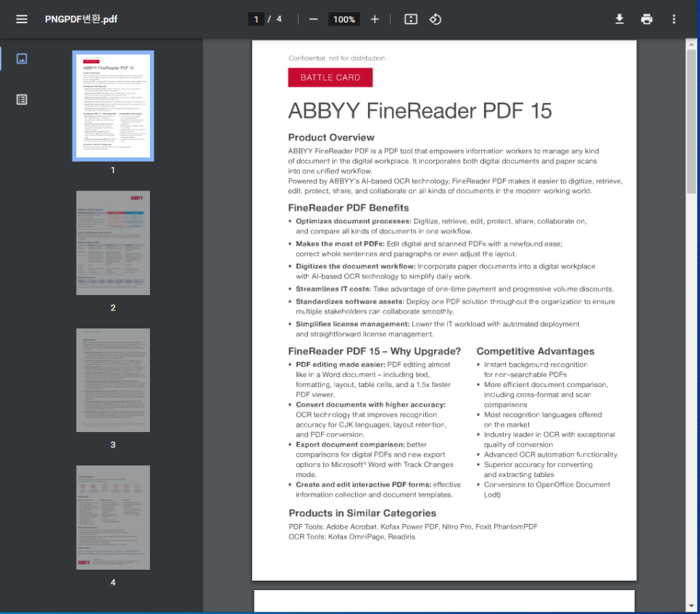
Task: Click 'PDF editing made easier:' bullet text
Action: (x=340, y=365)
